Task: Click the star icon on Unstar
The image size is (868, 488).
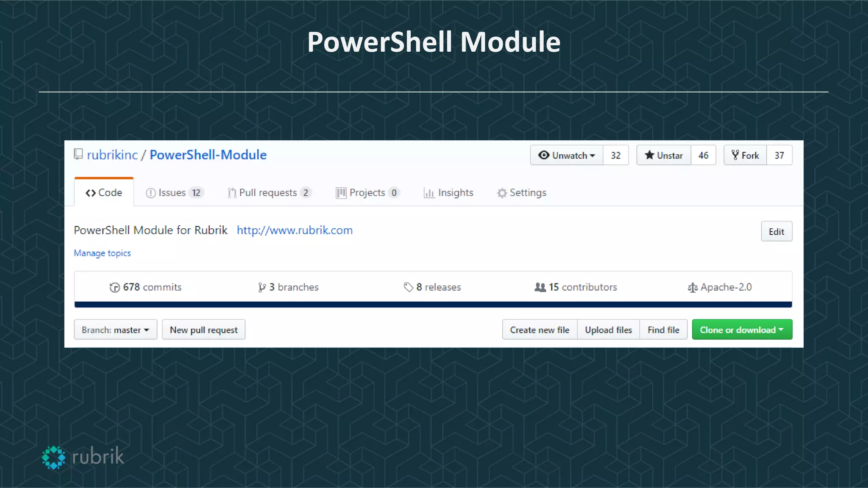Action: point(649,155)
